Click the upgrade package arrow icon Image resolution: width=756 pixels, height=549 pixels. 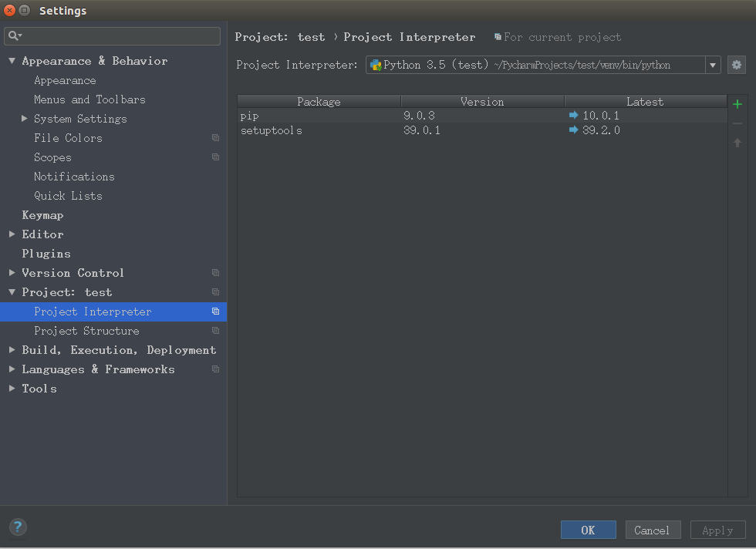[737, 143]
